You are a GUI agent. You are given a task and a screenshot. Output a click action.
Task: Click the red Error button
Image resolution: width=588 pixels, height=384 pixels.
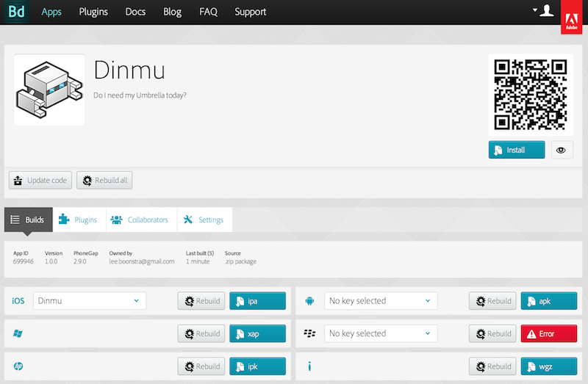click(x=549, y=333)
